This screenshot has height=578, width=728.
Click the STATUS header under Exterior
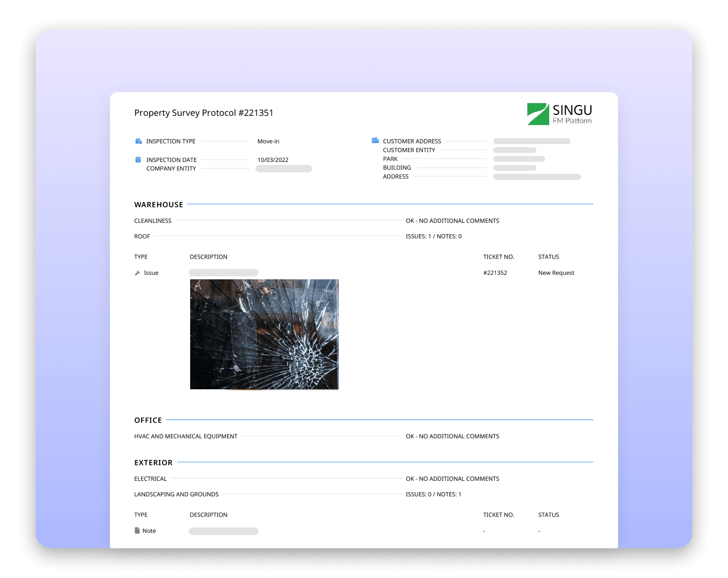[549, 515]
